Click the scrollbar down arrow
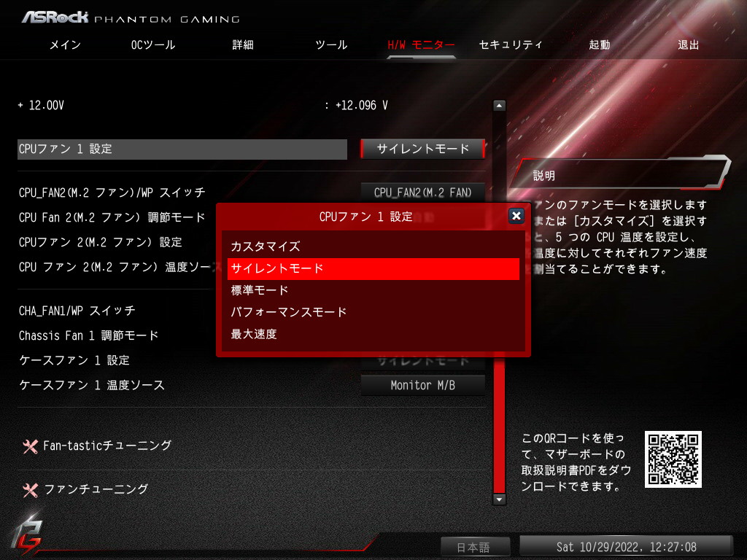This screenshot has height=560, width=747. [x=499, y=499]
